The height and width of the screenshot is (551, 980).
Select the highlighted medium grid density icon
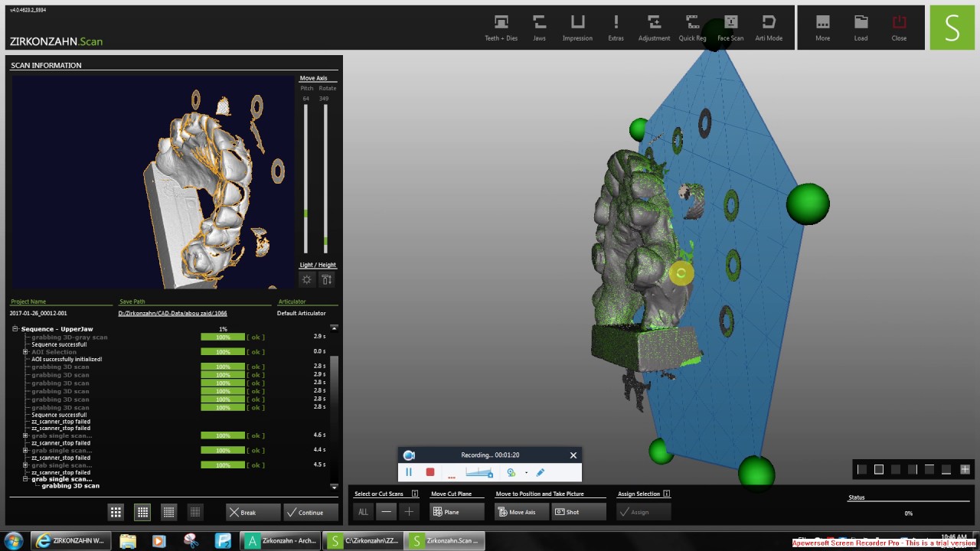click(x=142, y=512)
